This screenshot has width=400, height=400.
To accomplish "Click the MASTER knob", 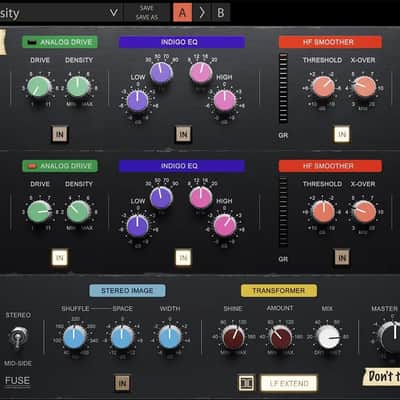I will point(390,337).
